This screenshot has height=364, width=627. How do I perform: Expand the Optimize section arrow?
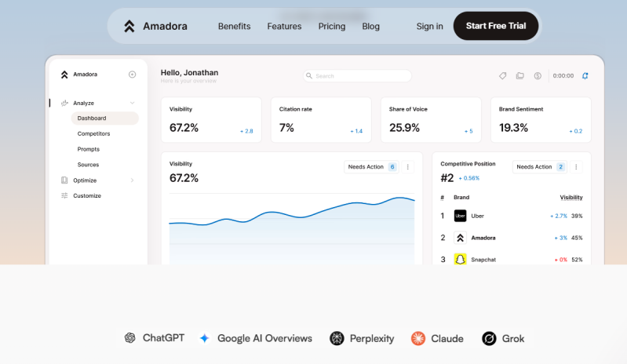click(x=132, y=180)
